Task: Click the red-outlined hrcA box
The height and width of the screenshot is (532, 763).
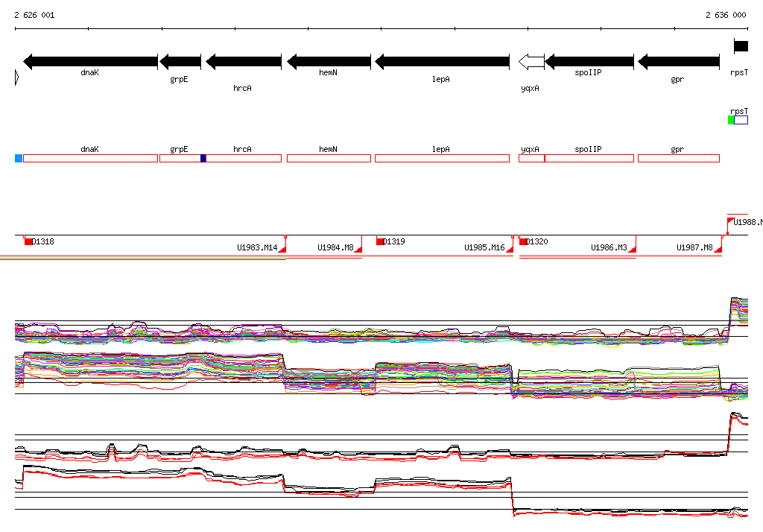Action: [x=244, y=158]
